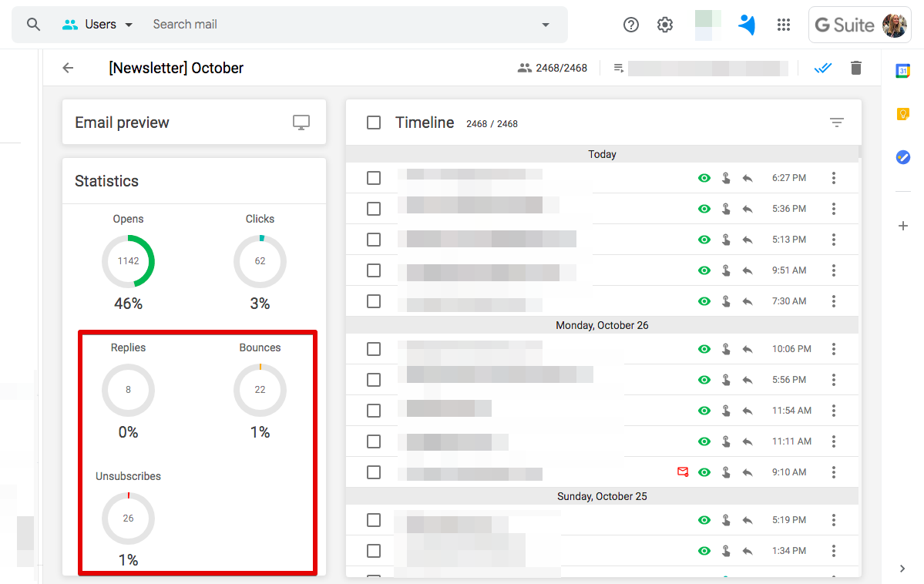Collapse the right side panel with the chevron
The width and height of the screenshot is (924, 584).
[902, 568]
